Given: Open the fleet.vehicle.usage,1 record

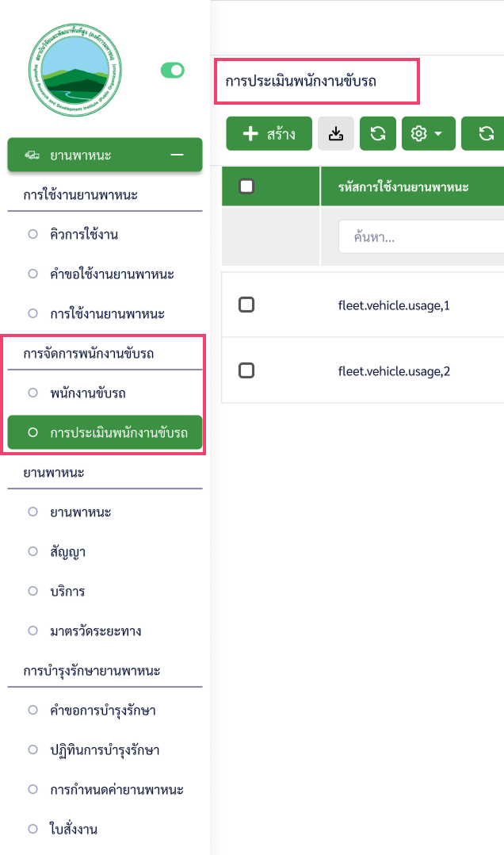Looking at the screenshot, I should coord(394,305).
